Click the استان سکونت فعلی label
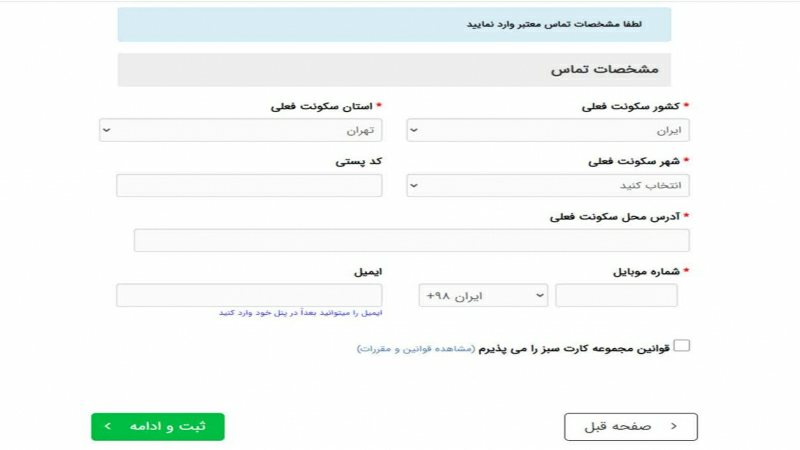Image resolution: width=800 pixels, height=450 pixels. [321, 106]
